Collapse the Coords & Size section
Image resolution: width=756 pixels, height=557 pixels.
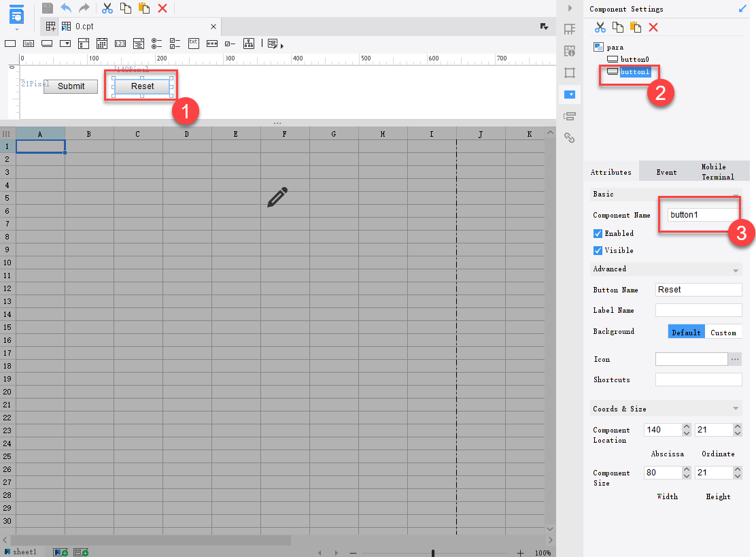pyautogui.click(x=734, y=409)
